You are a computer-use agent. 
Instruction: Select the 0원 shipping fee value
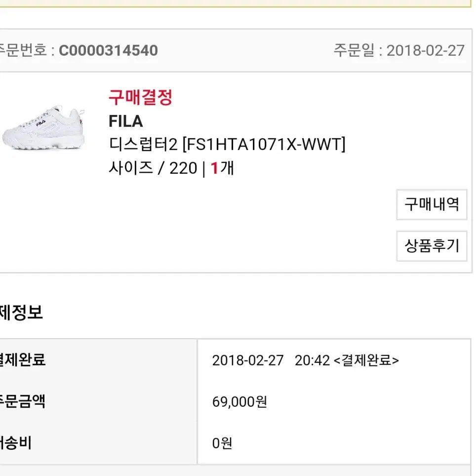[x=222, y=443]
